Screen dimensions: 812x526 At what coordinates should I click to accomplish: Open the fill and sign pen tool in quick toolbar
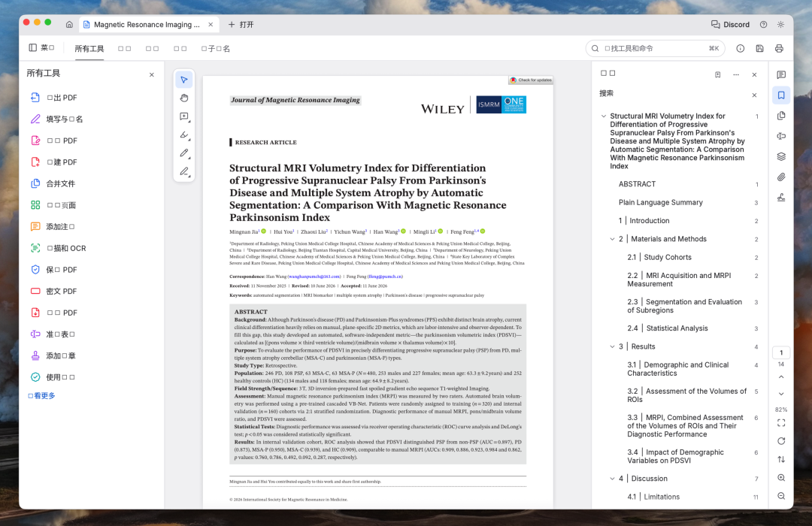pyautogui.click(x=184, y=171)
